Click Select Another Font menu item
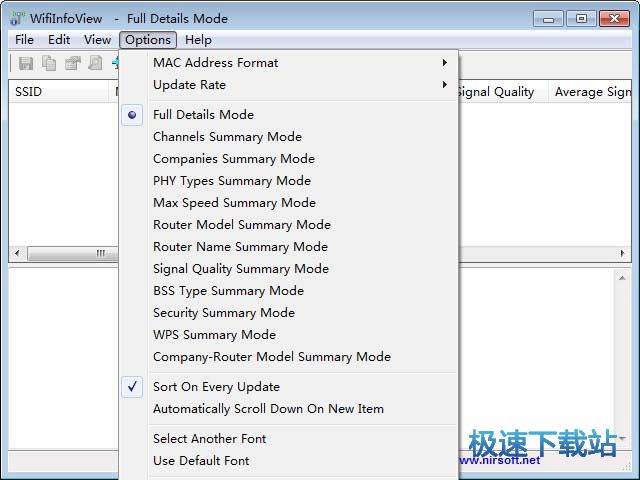Image resolution: width=640 pixels, height=480 pixels. (289, 439)
